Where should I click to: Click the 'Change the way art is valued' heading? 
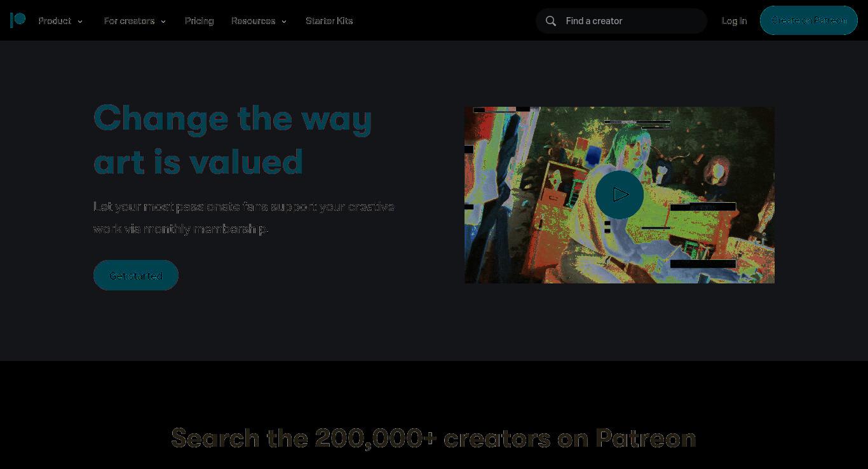click(233, 140)
